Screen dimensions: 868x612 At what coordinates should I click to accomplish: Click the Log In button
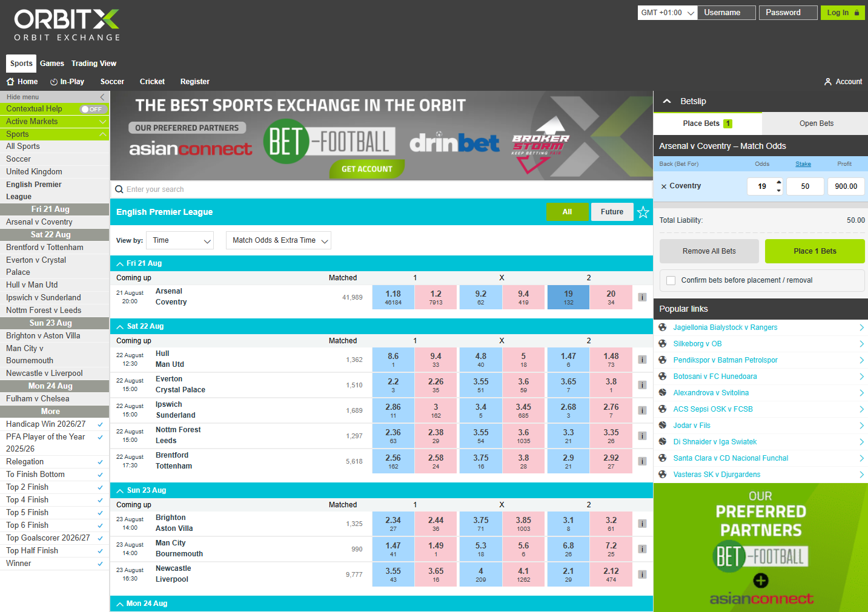pyautogui.click(x=843, y=13)
